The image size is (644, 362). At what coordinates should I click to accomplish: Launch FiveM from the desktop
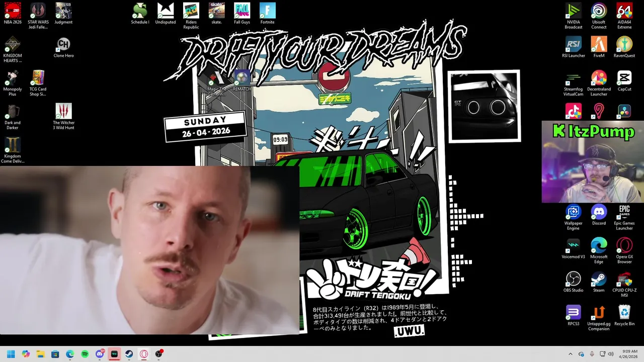(599, 47)
